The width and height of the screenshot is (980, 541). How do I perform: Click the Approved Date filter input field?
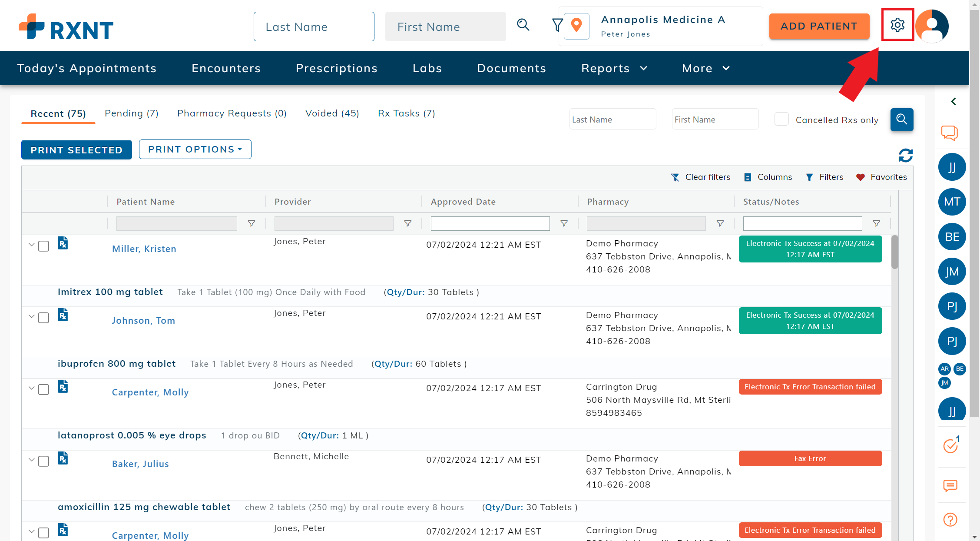pos(490,223)
